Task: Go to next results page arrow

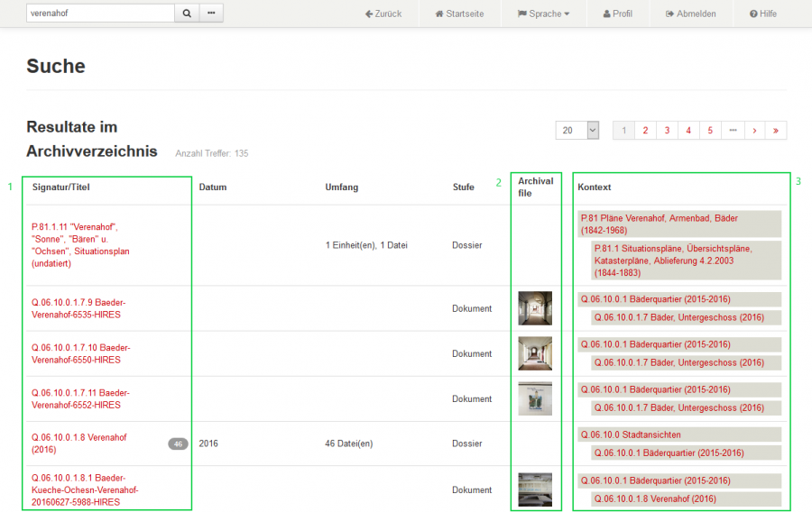Action: pos(754,131)
